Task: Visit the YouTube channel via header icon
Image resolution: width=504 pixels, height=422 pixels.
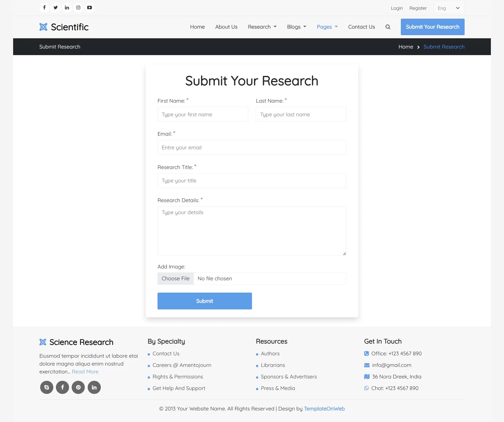Action: (89, 8)
